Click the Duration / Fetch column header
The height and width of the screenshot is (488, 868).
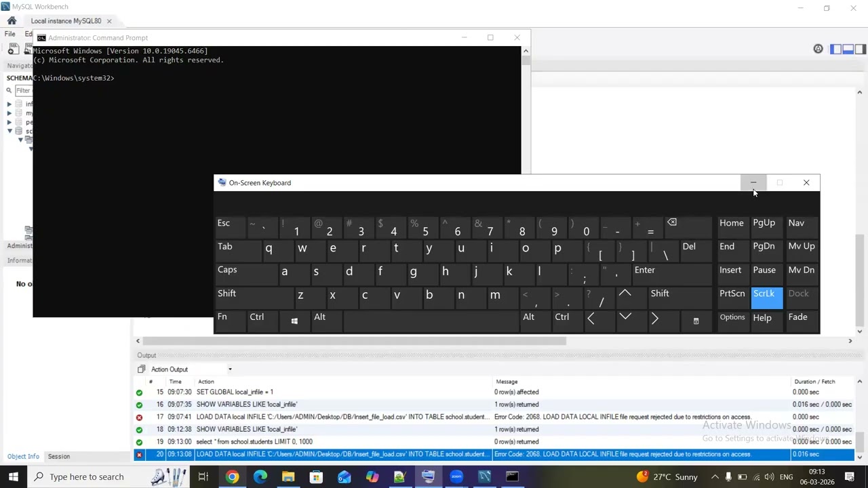(814, 382)
